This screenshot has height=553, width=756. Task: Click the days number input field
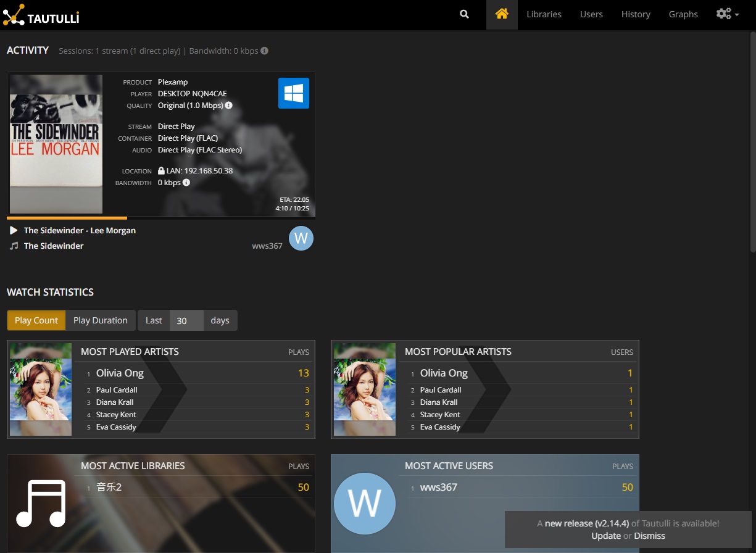point(186,320)
